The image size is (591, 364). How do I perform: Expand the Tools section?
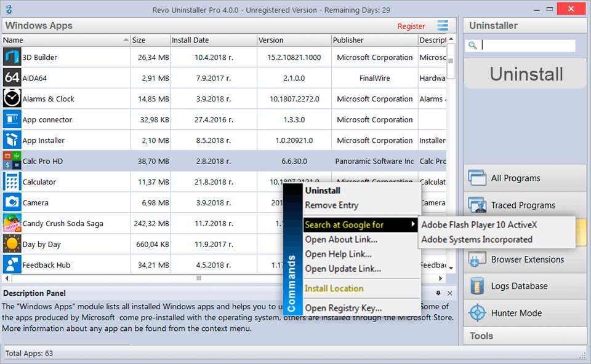tap(525, 336)
